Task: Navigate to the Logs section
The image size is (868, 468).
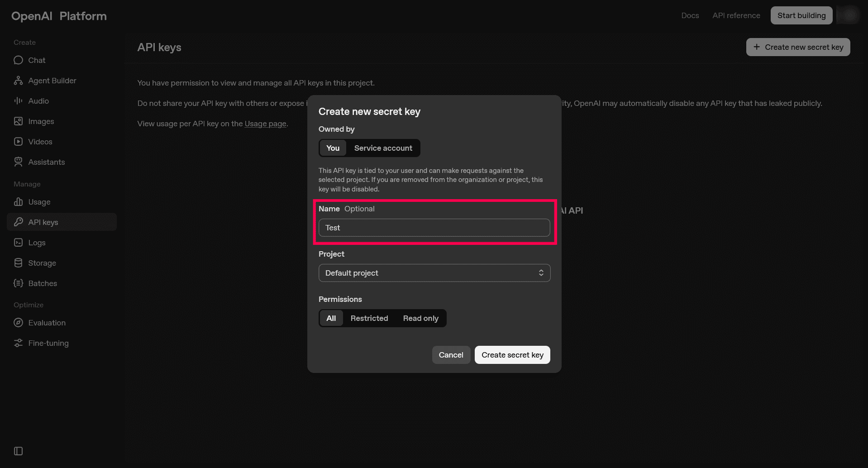Action: pos(36,242)
